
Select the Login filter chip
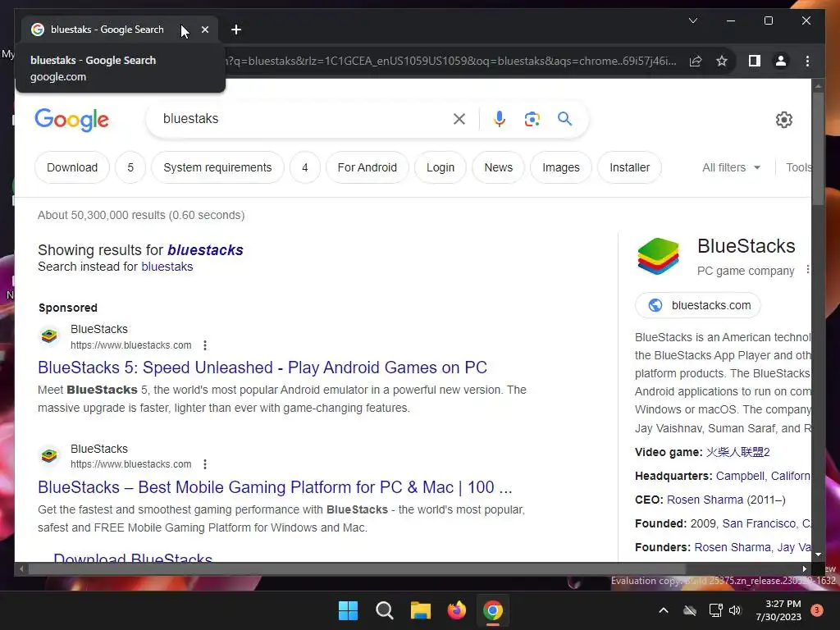click(x=441, y=167)
